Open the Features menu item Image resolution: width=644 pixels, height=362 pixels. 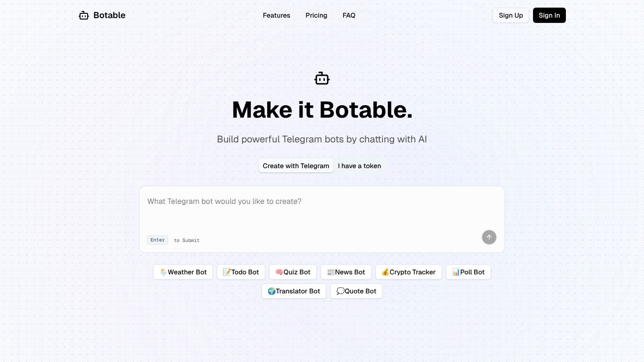click(276, 15)
